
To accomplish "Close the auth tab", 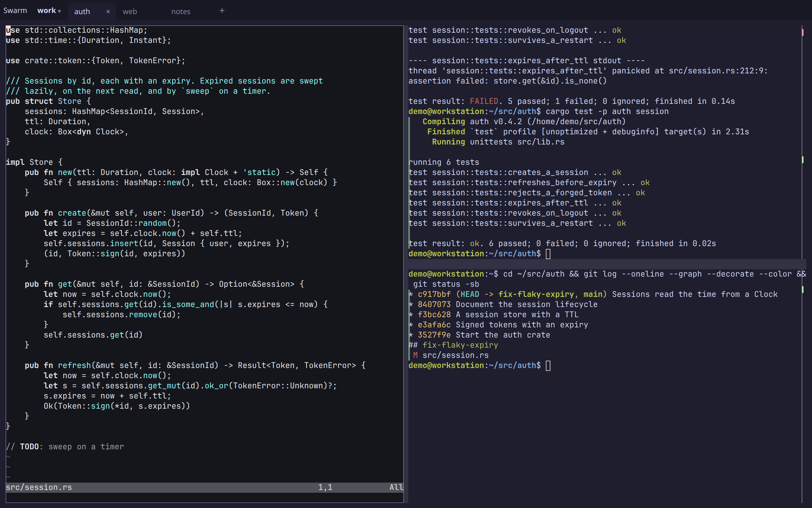I will tap(108, 11).
